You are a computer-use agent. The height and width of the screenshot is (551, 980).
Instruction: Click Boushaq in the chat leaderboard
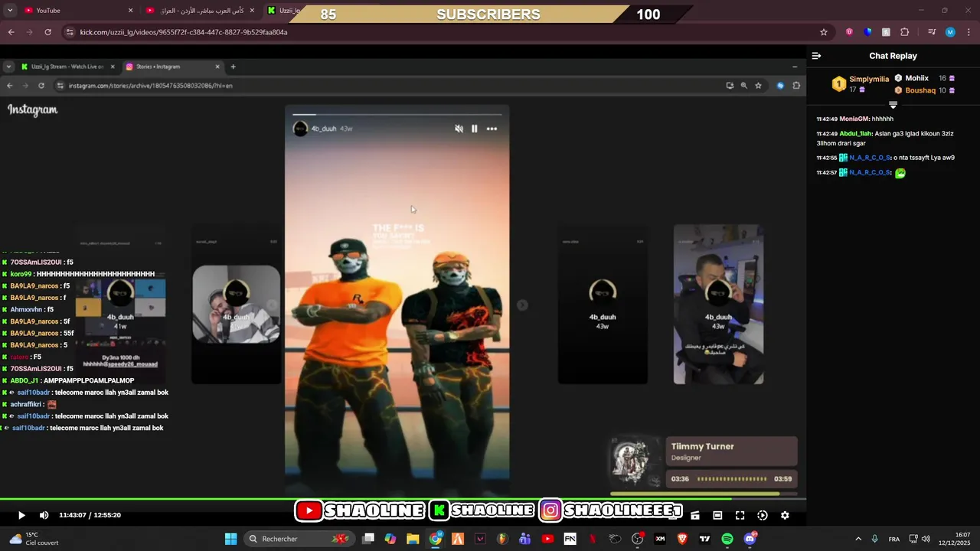pyautogui.click(x=920, y=90)
